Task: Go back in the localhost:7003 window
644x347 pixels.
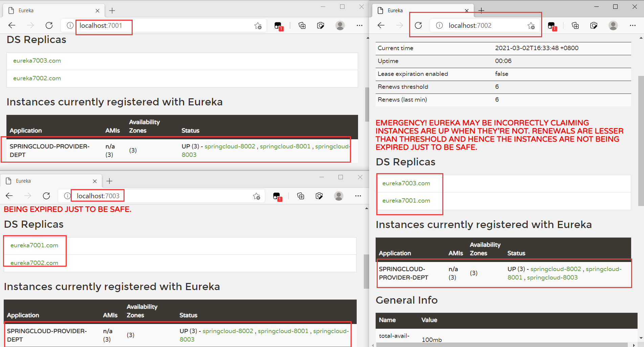Action: [x=9, y=196]
